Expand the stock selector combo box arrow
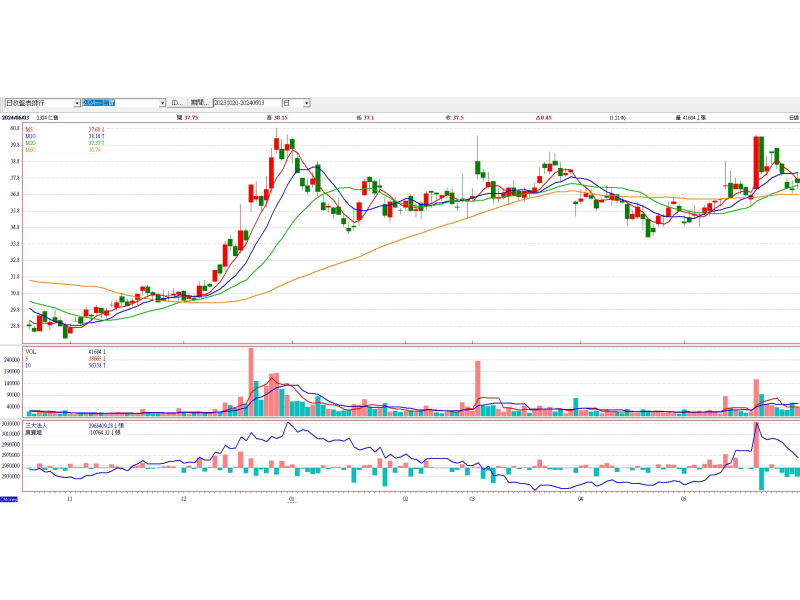This screenshot has height=600, width=800. click(162, 103)
